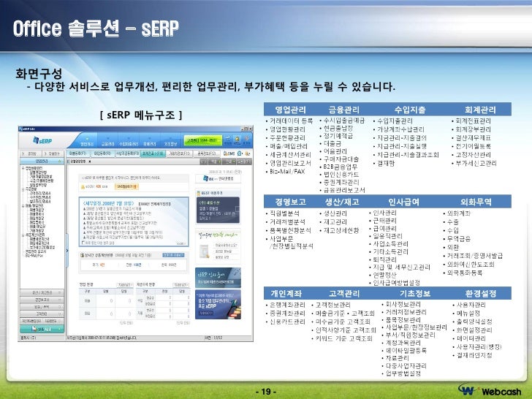Collapse the 세금계산서관리 tree node
Screen dimensions: 532x399
23,235
